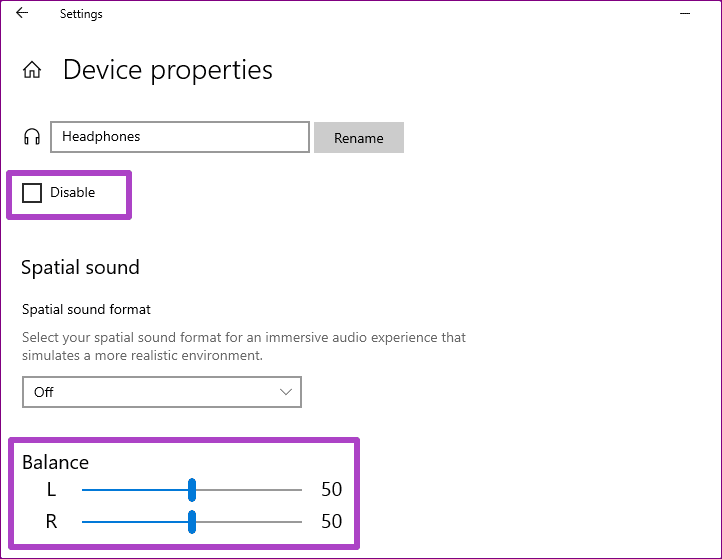Click the R balance slider track

192,522
